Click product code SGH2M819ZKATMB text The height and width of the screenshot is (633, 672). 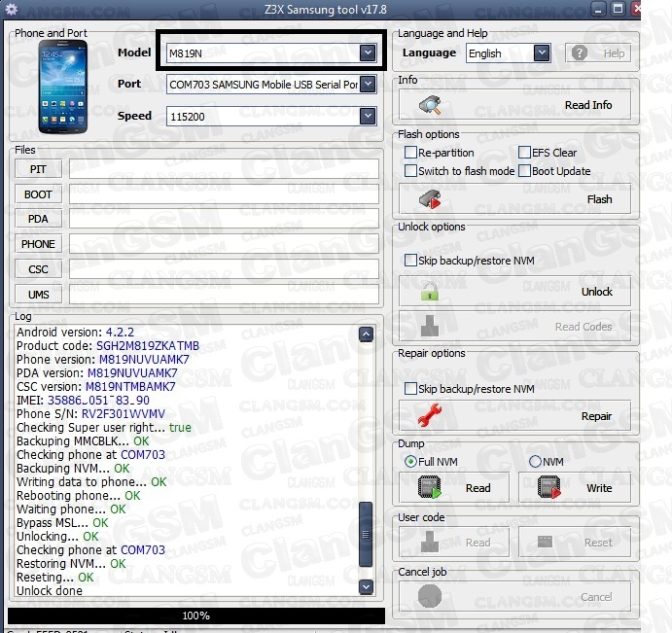(148, 345)
